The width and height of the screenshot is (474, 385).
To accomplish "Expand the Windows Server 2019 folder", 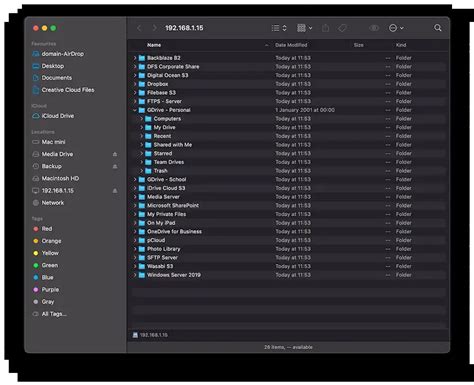I will pyautogui.click(x=135, y=275).
